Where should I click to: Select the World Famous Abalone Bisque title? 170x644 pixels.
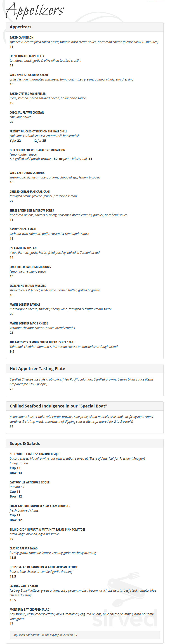(x=35, y=454)
